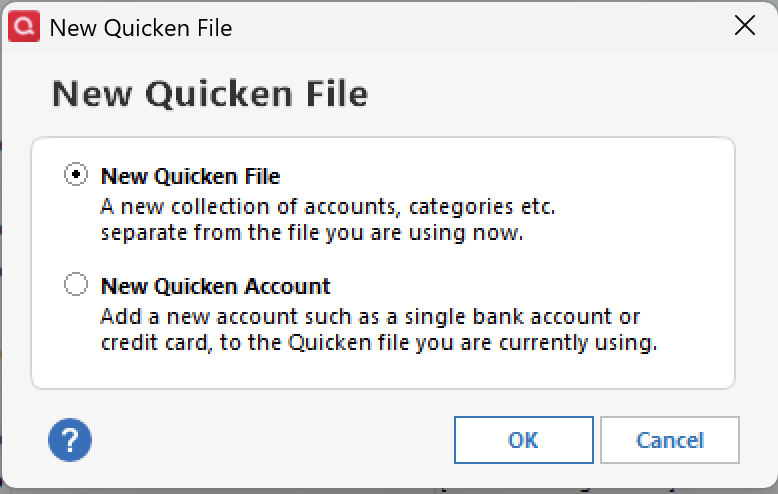
Task: Click 'credit card, to the Quicken file' line
Action: coord(378,343)
